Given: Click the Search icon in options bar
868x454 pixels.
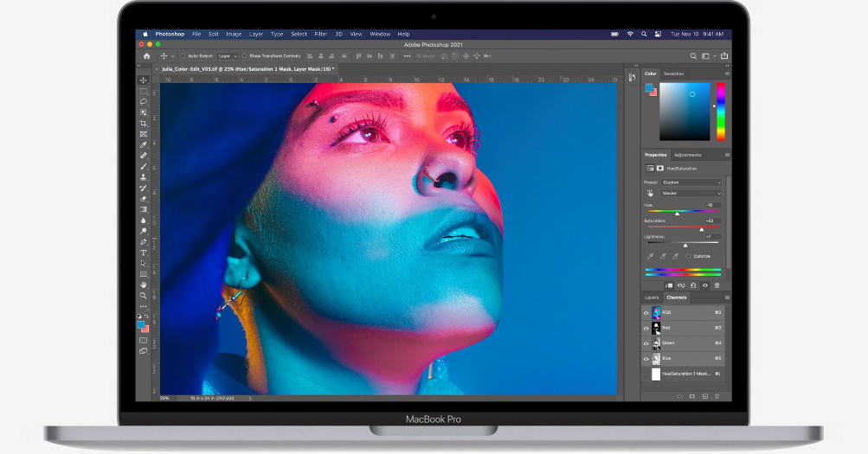Looking at the screenshot, I should pos(693,56).
